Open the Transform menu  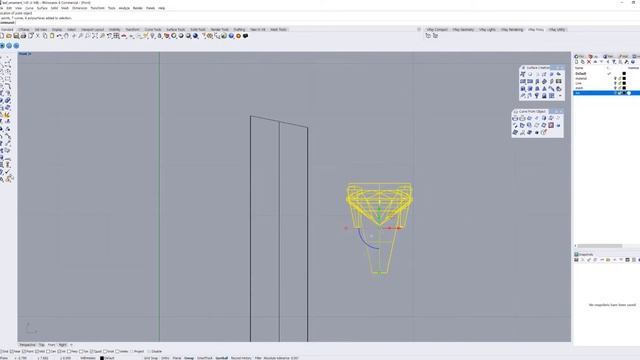(x=98, y=8)
